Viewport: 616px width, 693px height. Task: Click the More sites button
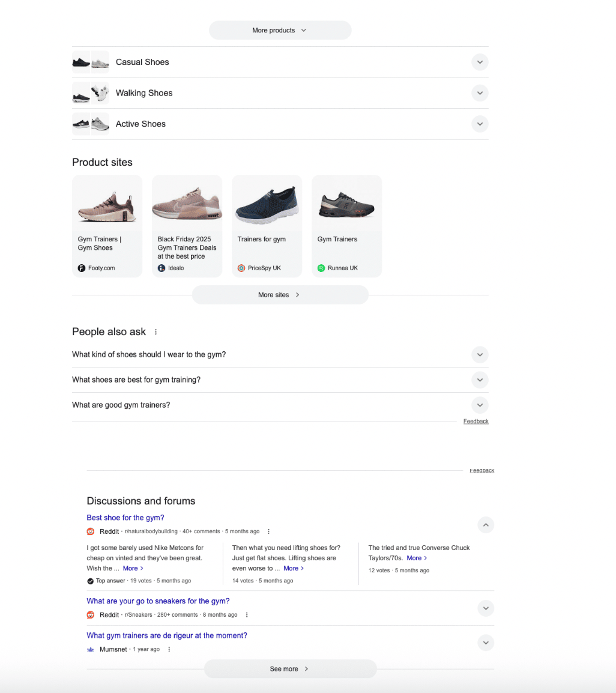coord(280,295)
